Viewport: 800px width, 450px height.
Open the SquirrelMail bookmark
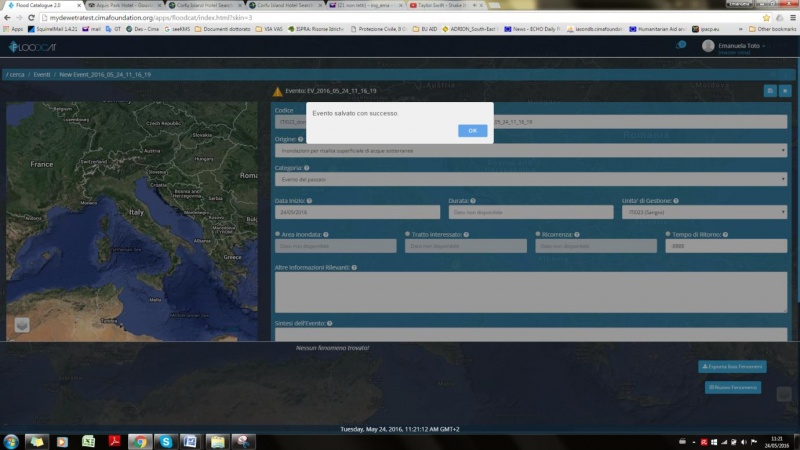click(53, 29)
